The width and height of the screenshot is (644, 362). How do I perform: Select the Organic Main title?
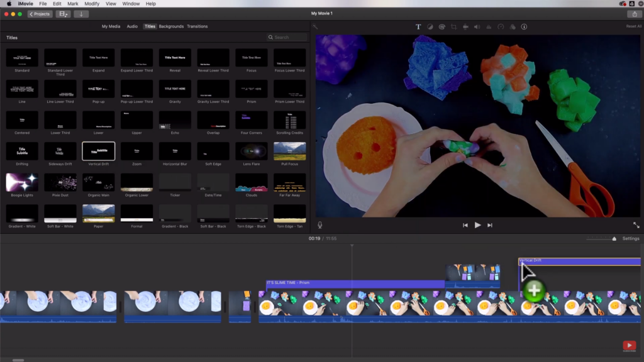[99, 182]
